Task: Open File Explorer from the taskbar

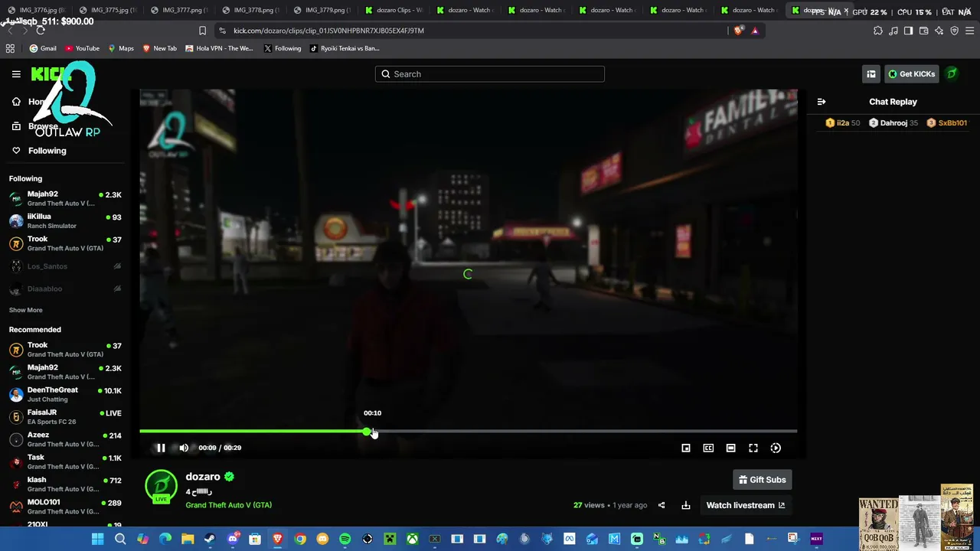Action: click(188, 539)
